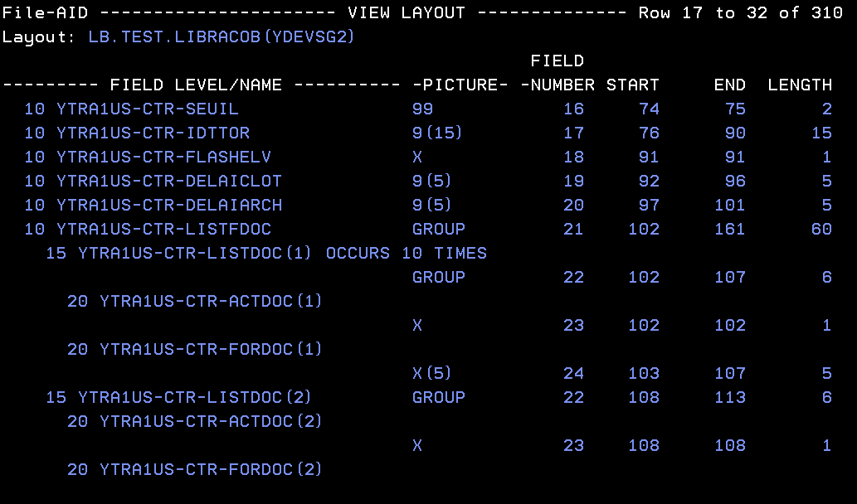This screenshot has width=857, height=504.
Task: Click YTRA1US-CTR-LISTDOC(1) OCCURS 10 TIMES entry
Action: click(x=265, y=254)
